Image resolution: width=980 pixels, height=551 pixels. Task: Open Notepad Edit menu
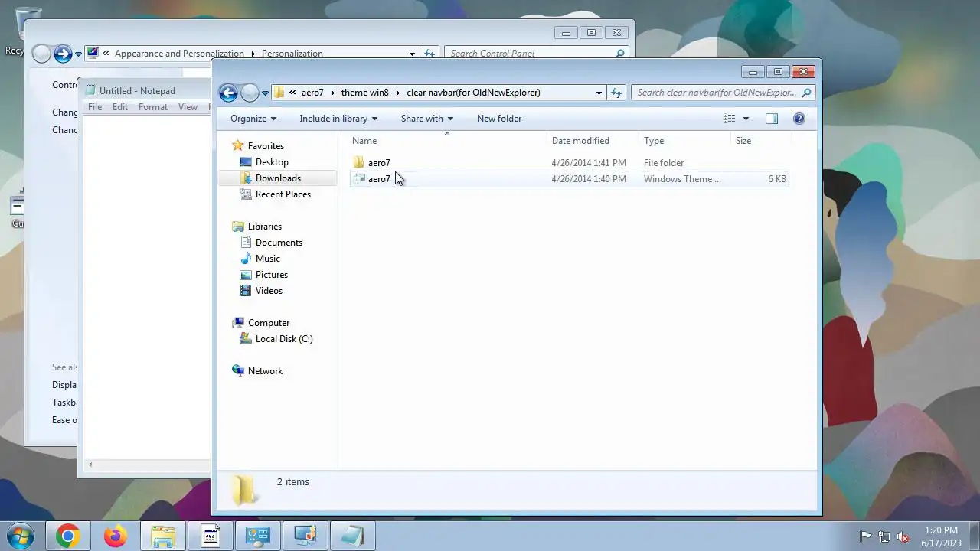click(x=120, y=107)
